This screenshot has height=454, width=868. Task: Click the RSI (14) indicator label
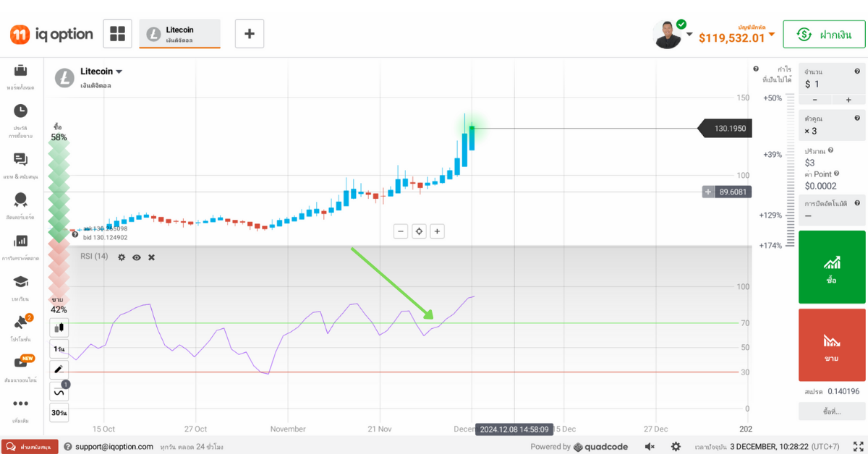(x=94, y=257)
